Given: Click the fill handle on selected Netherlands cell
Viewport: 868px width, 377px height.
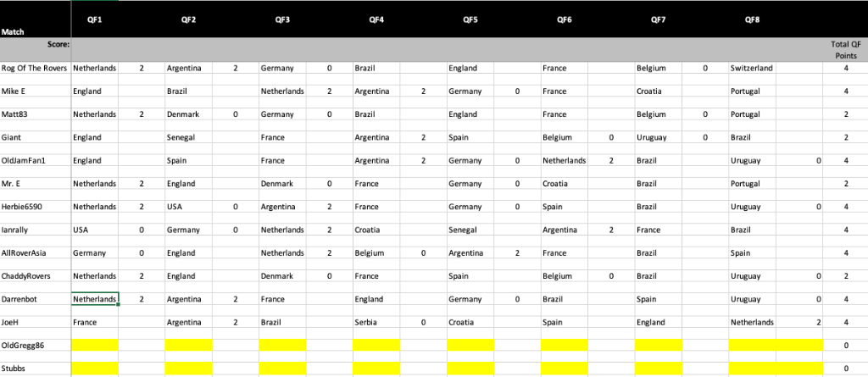Looking at the screenshot, I should [x=118, y=304].
